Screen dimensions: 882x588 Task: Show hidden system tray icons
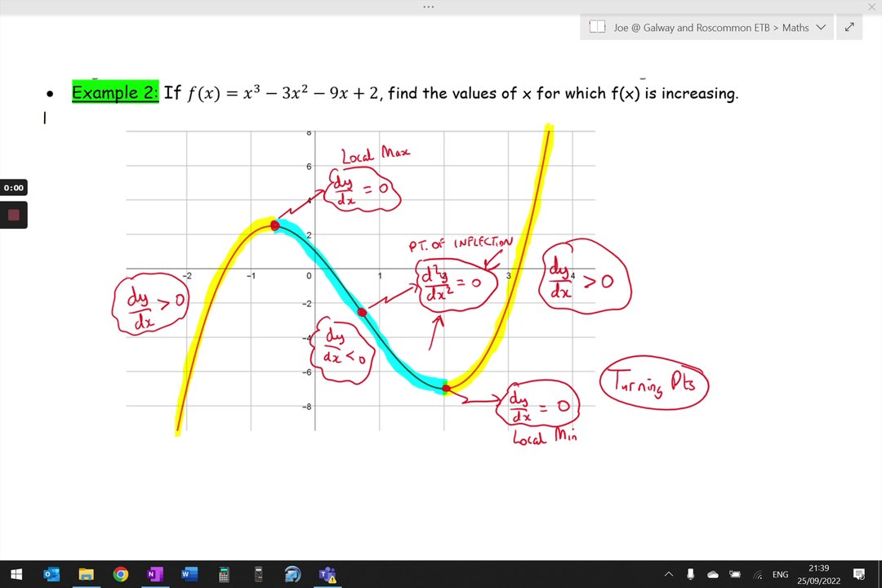[x=668, y=574]
